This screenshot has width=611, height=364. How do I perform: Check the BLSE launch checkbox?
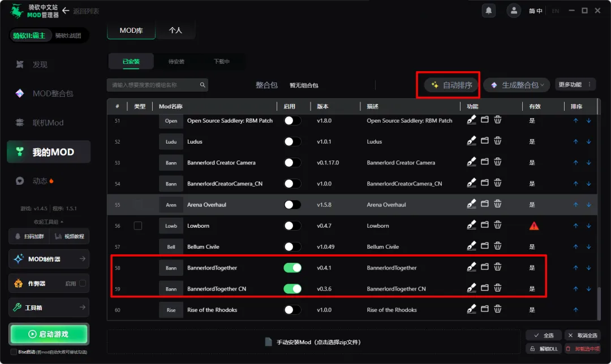tap(14, 352)
